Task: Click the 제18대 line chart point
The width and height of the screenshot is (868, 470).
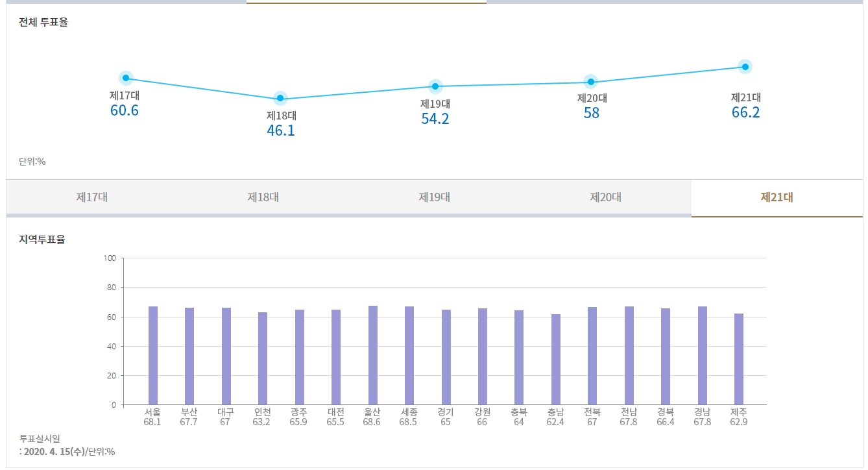Action: click(280, 99)
